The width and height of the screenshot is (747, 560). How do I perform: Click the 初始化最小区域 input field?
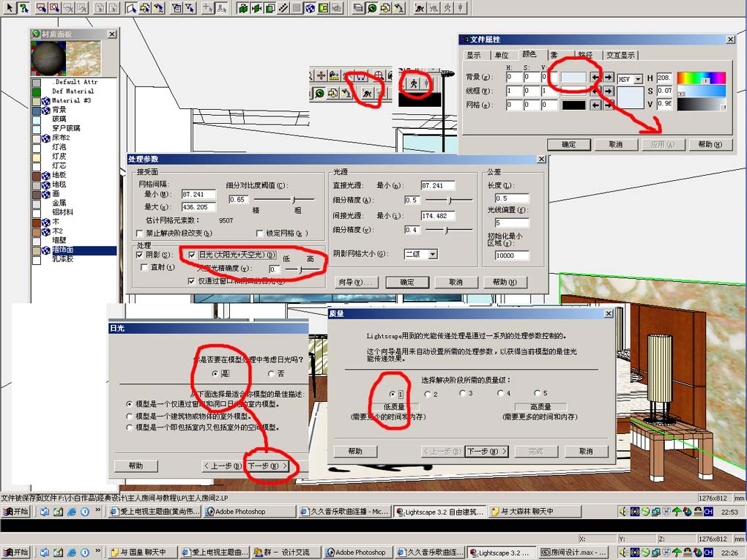coord(512,255)
